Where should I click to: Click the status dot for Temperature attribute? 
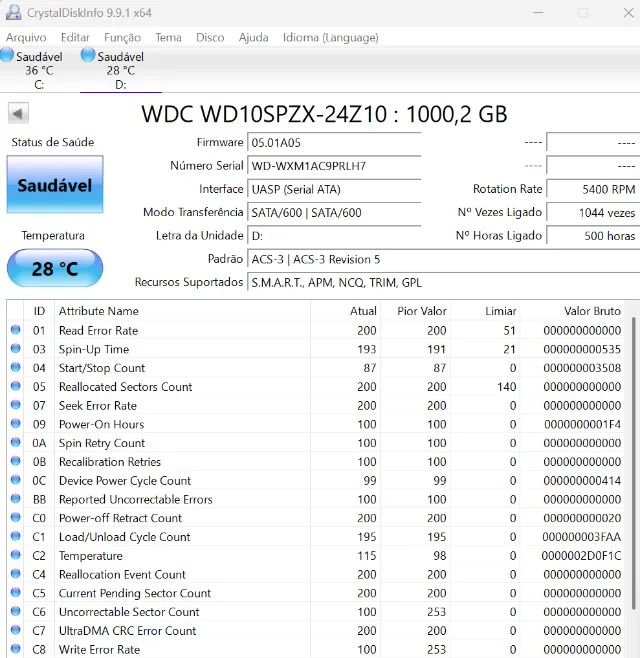click(x=16, y=555)
